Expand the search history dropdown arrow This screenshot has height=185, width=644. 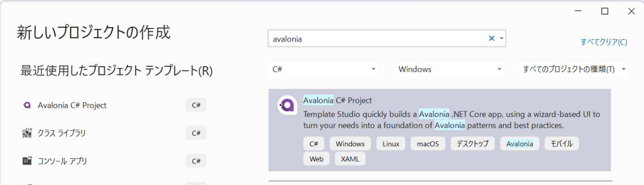(x=501, y=39)
